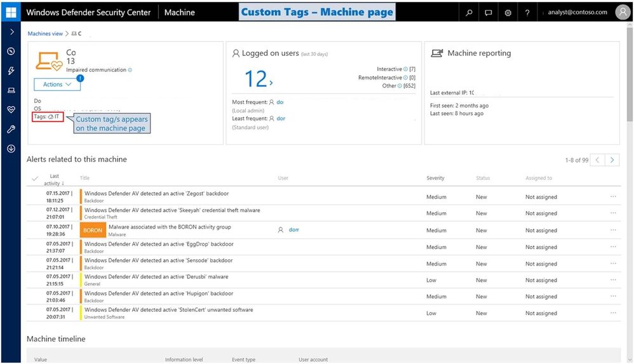Open the security heart shield icon
The height and width of the screenshot is (364, 634).
click(11, 110)
